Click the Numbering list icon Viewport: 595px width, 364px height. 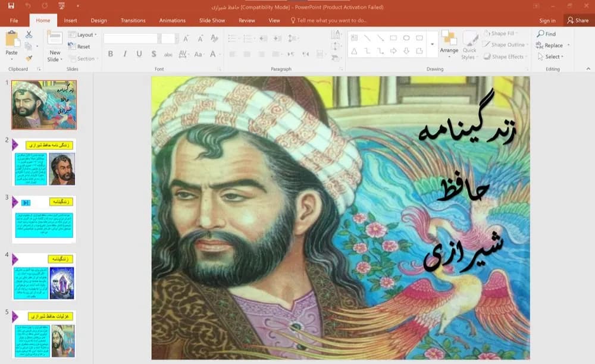pos(247,38)
